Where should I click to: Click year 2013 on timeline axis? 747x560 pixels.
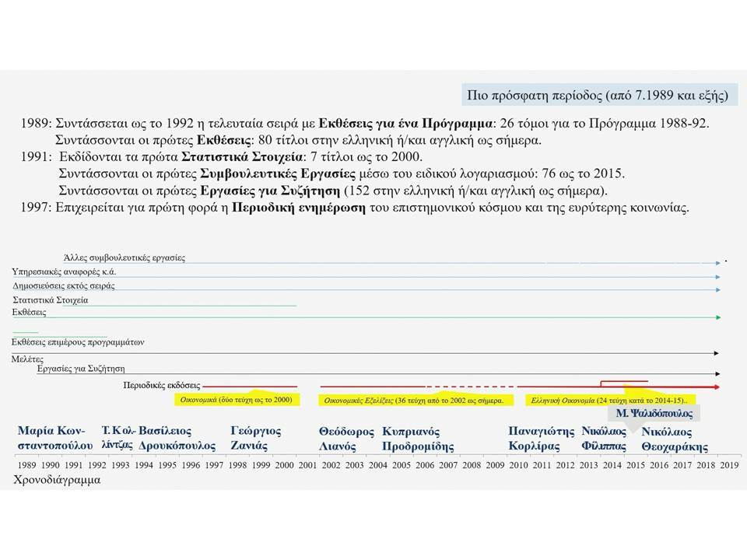point(589,465)
